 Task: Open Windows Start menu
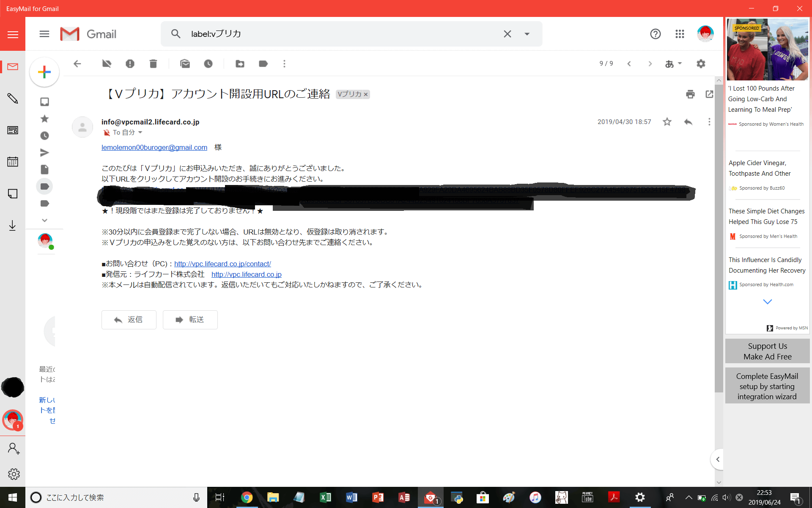(13, 497)
